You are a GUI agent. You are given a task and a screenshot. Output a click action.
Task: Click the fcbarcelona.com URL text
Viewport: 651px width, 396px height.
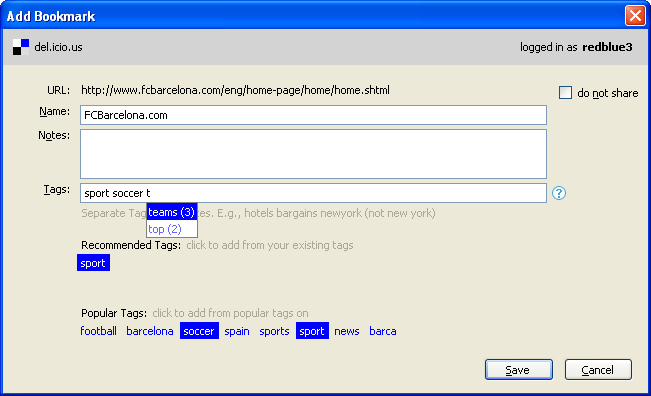click(x=235, y=90)
